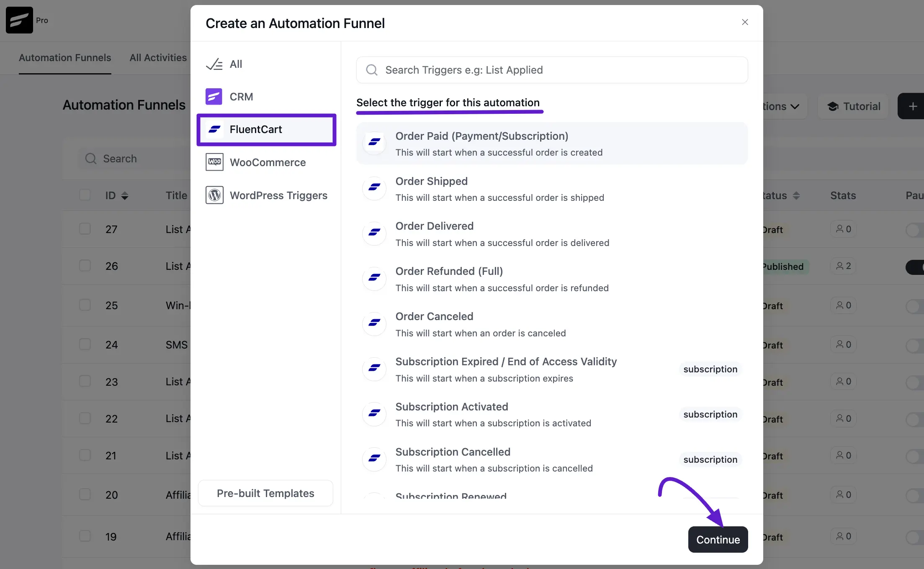
Task: Select the CRM triggers category
Action: coord(267,97)
